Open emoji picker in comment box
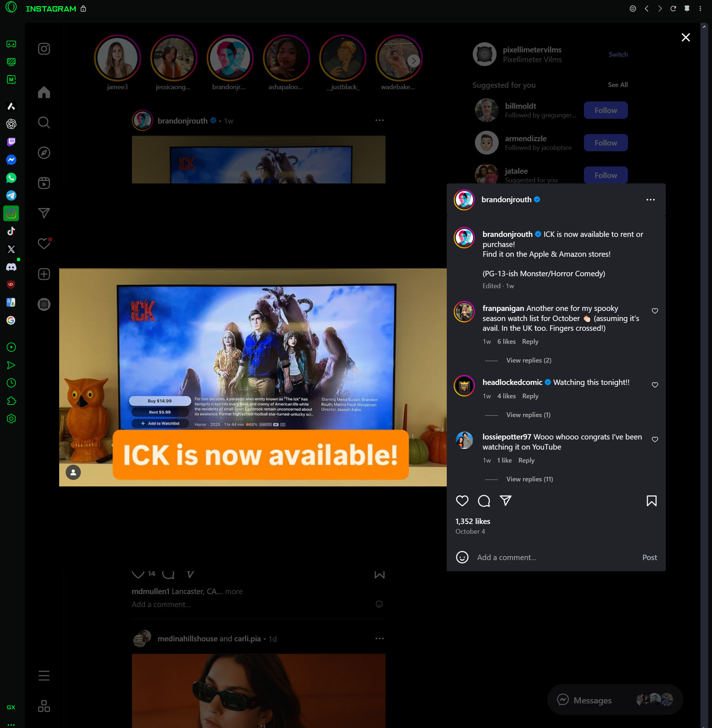 pyautogui.click(x=462, y=557)
